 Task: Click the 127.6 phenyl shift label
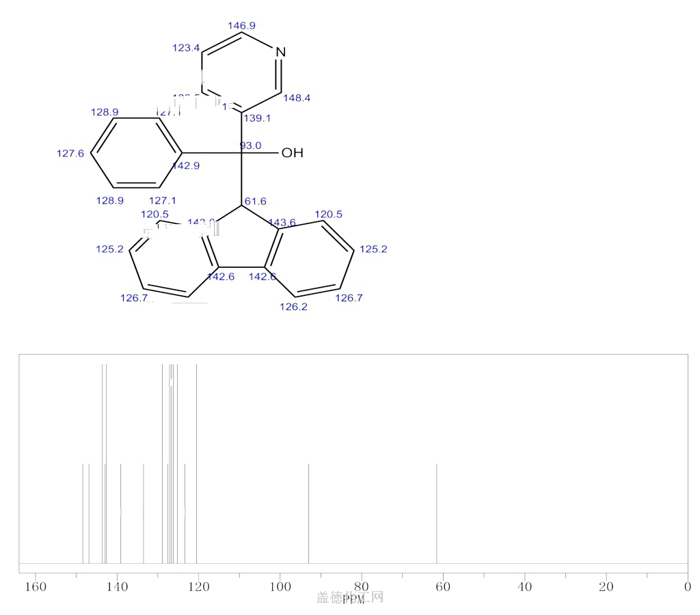[x=70, y=154]
